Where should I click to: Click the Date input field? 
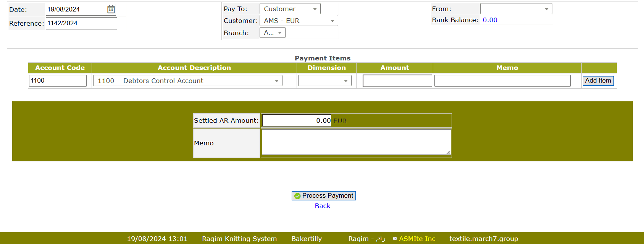(x=76, y=10)
